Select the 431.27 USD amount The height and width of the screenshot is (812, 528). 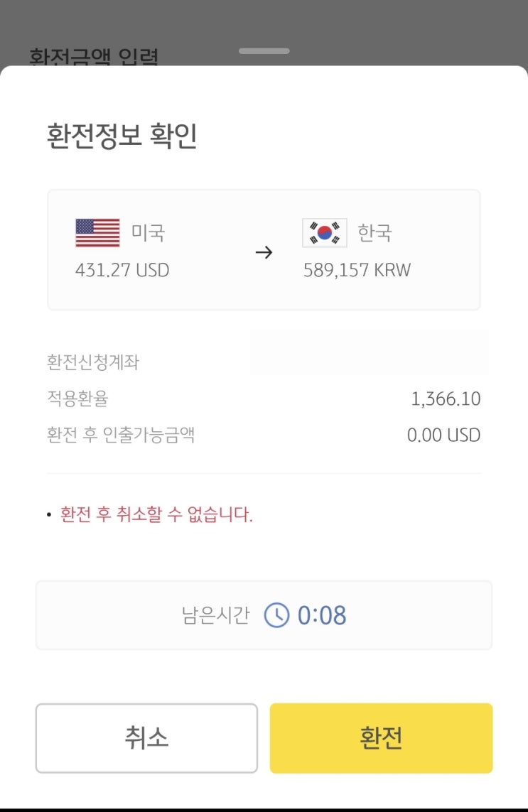[122, 271]
